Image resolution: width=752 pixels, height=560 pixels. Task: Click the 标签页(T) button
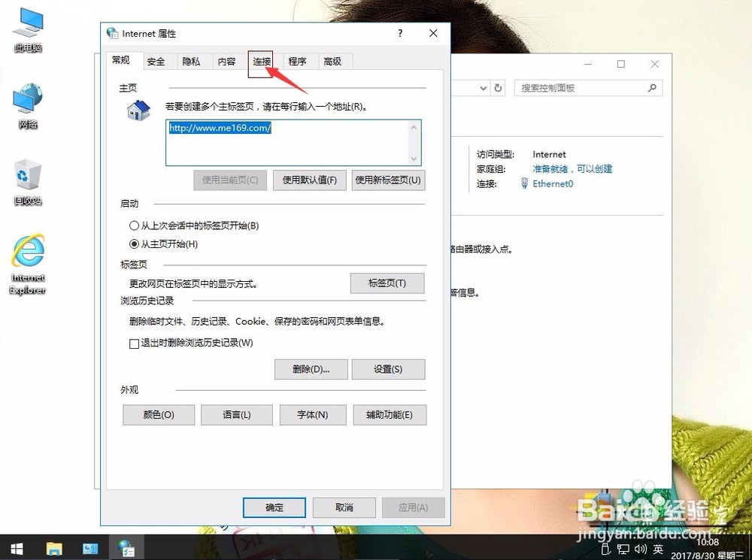pyautogui.click(x=387, y=283)
